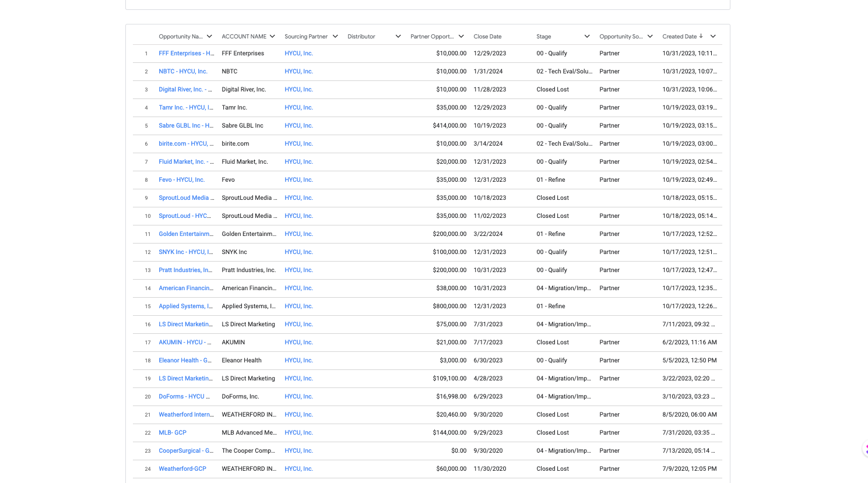Click the MLB Advanced Me... account name cell

[249, 433]
